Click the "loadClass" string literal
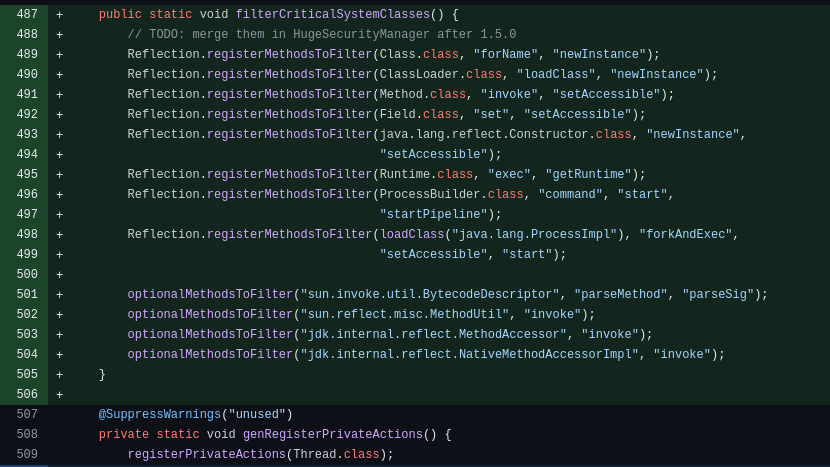 pos(556,74)
